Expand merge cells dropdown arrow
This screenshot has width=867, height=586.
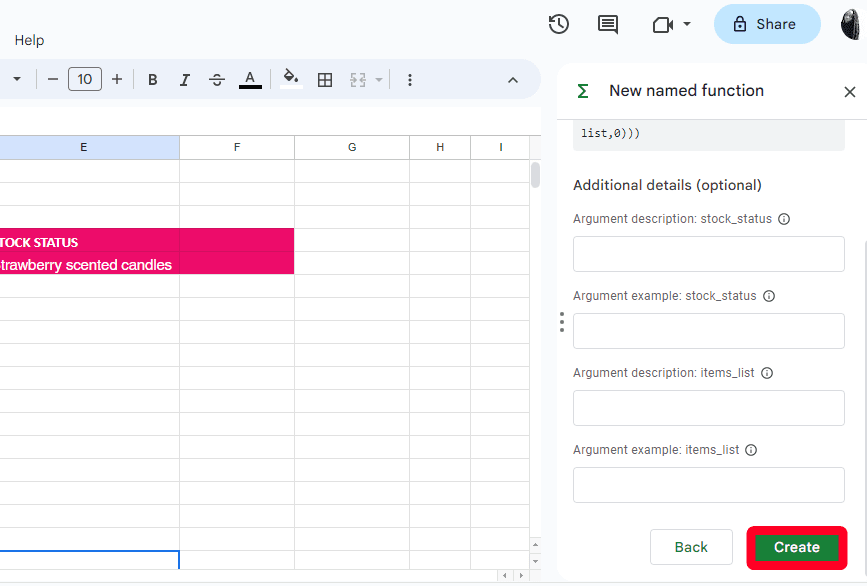point(379,80)
